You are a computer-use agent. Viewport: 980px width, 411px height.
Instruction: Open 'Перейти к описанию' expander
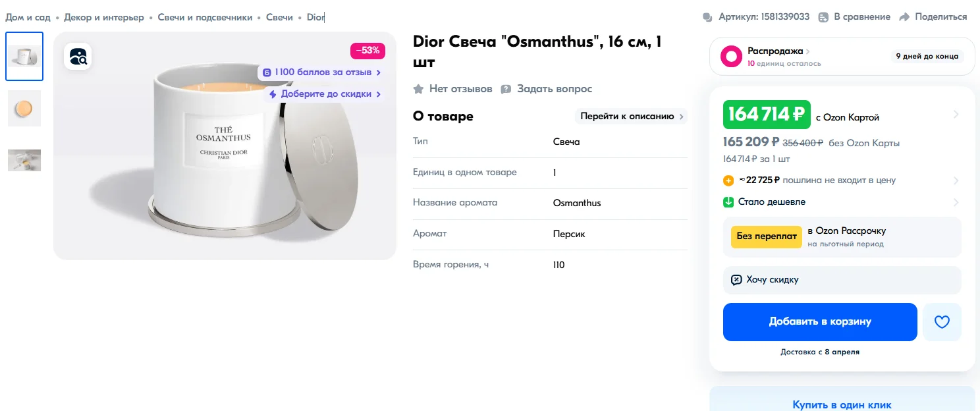[x=632, y=117]
